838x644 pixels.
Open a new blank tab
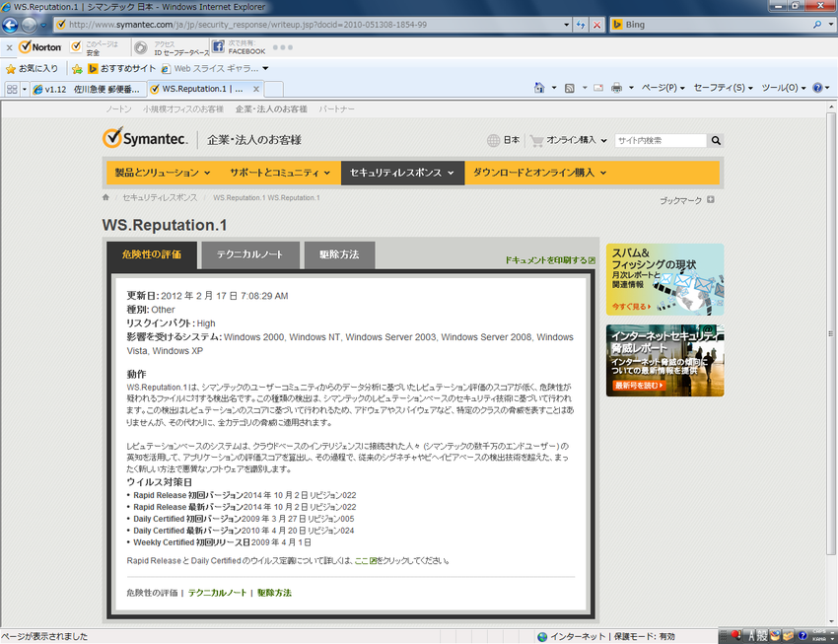(273, 89)
